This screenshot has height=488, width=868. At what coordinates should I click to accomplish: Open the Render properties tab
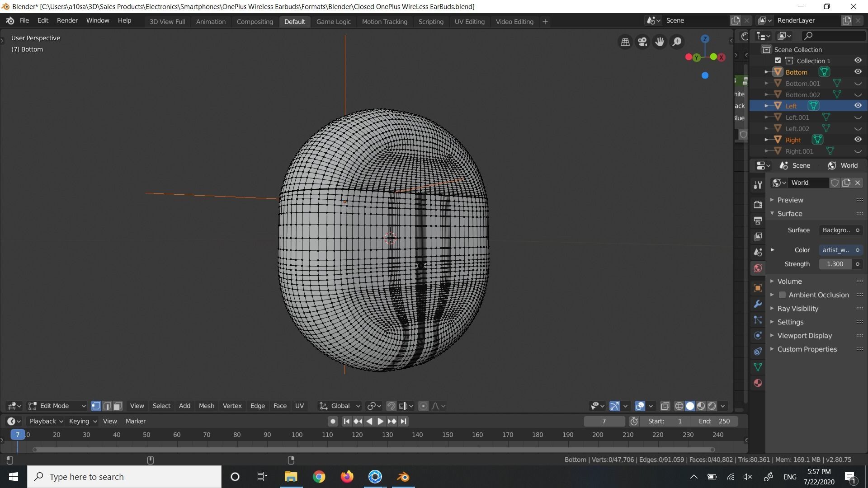[x=758, y=205]
